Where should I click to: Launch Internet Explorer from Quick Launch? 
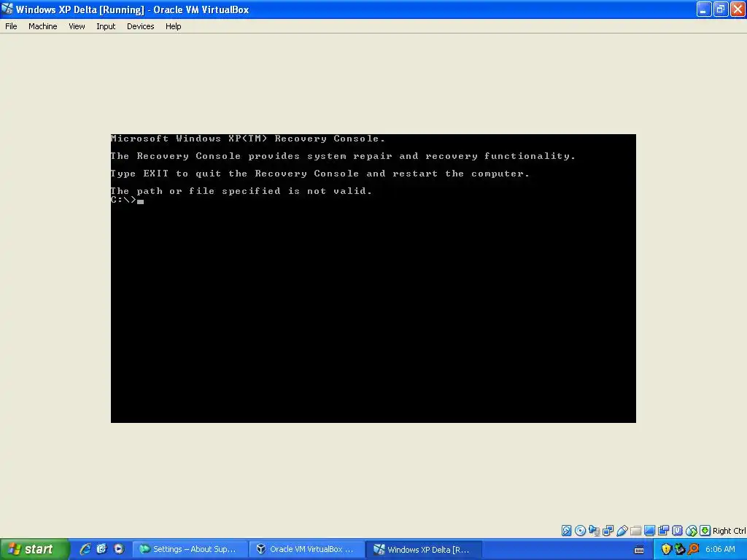click(x=85, y=549)
